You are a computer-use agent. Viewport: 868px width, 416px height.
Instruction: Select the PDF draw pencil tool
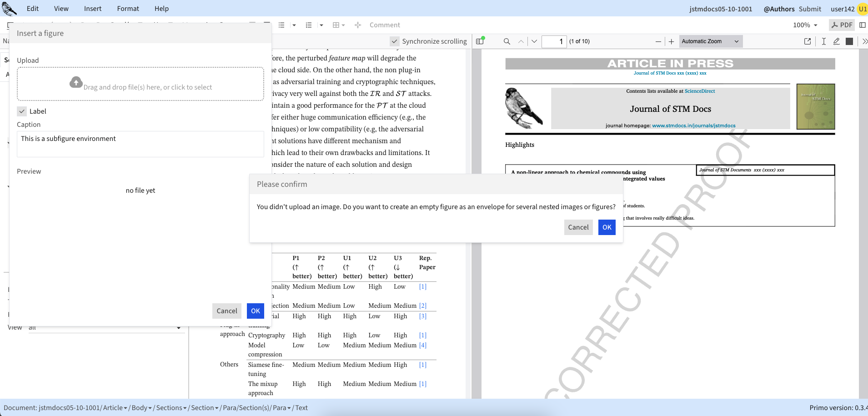pyautogui.click(x=836, y=41)
